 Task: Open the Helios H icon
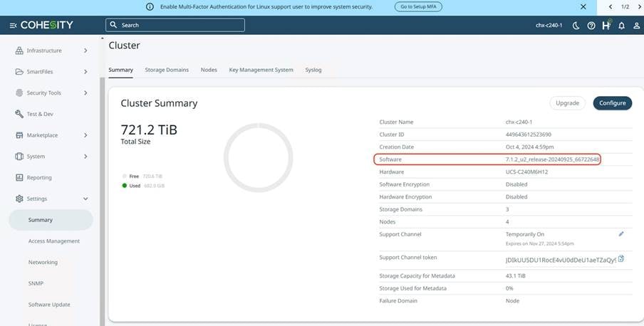(606, 25)
